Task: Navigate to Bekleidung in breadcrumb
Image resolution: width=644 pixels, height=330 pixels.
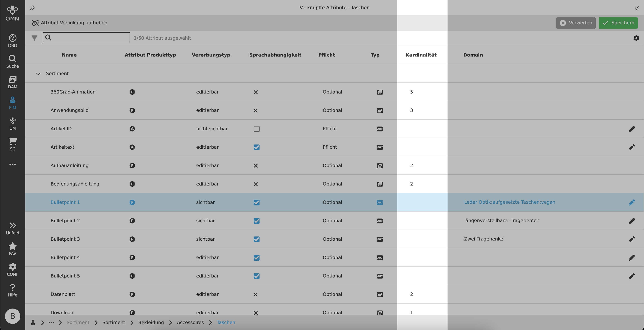Action: tap(151, 323)
